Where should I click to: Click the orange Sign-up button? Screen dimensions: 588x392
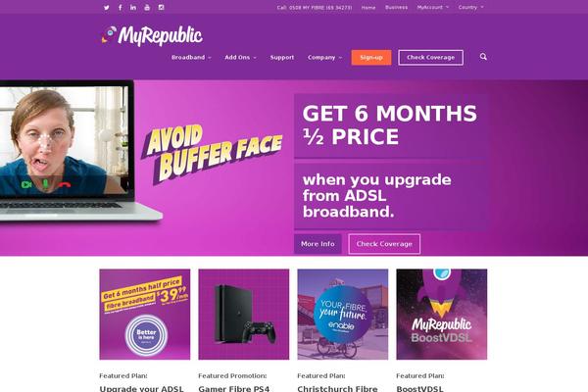point(371,58)
